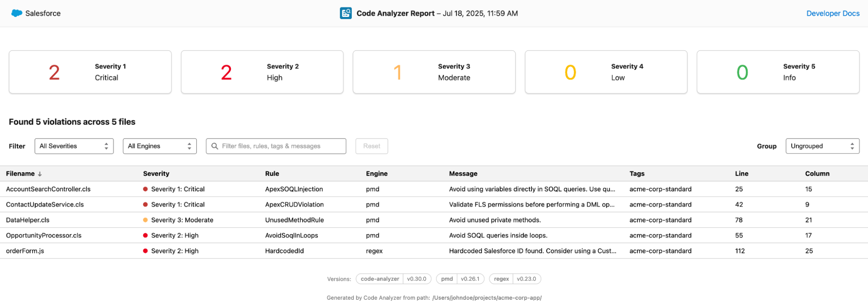This screenshot has height=308, width=868.
Task: Click the Salesforce cloud logo icon
Action: click(17, 13)
